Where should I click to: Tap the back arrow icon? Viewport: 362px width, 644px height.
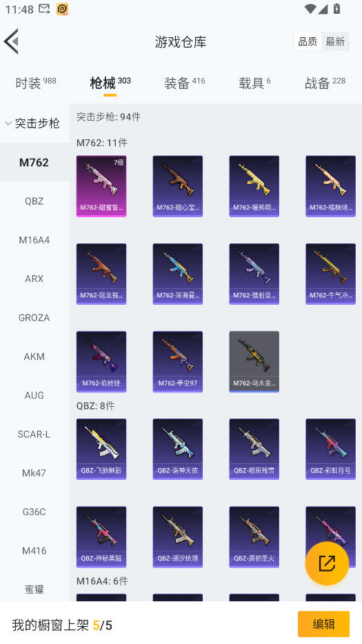[11, 41]
